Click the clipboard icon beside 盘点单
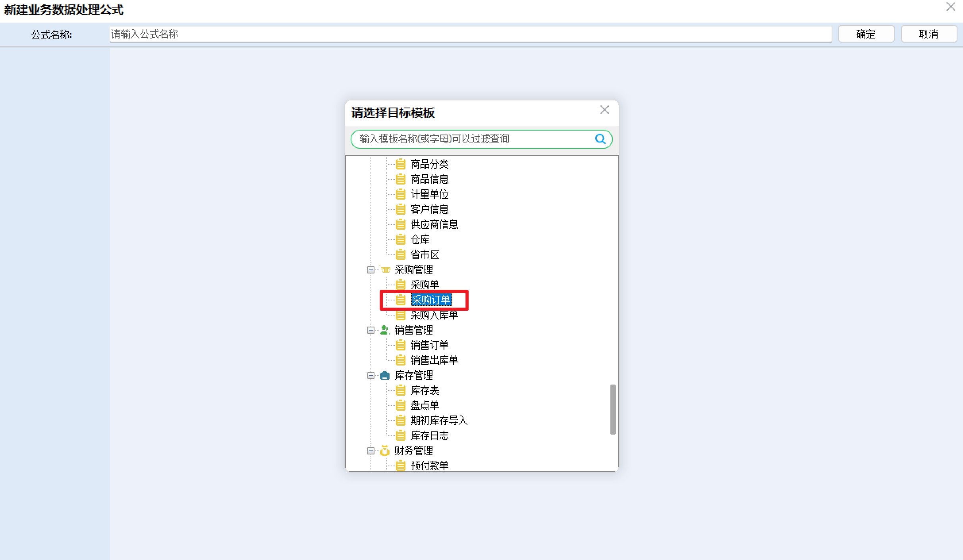Image resolution: width=963 pixels, height=560 pixels. coord(401,405)
